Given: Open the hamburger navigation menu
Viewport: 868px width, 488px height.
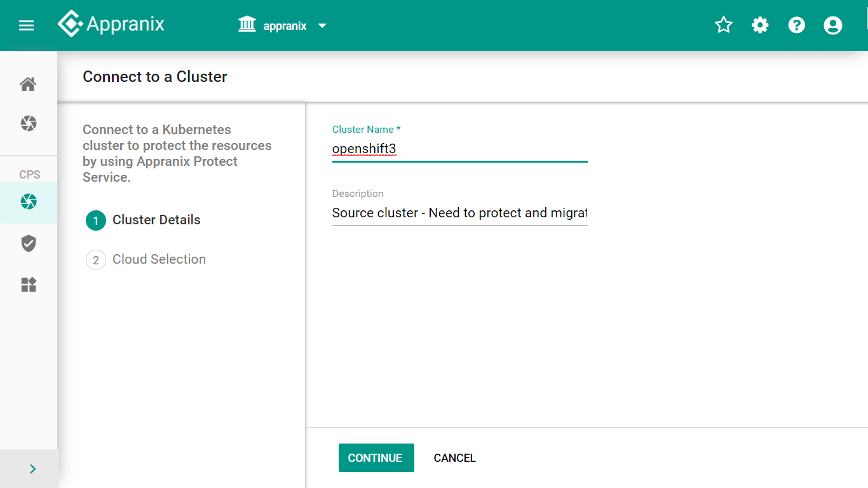Looking at the screenshot, I should coord(26,25).
